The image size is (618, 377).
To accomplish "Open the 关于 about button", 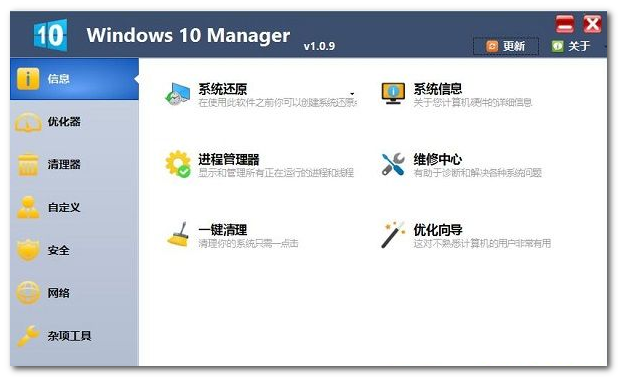I will click(571, 46).
